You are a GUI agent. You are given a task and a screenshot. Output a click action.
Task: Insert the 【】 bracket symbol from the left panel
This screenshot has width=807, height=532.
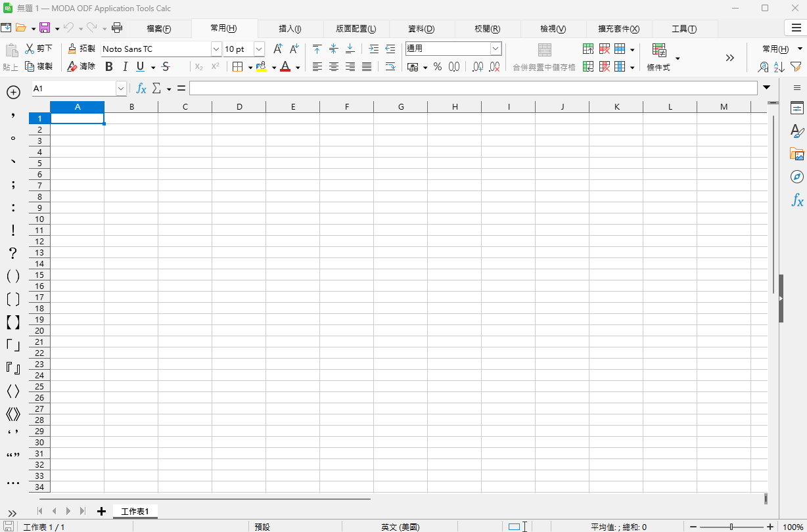13,322
